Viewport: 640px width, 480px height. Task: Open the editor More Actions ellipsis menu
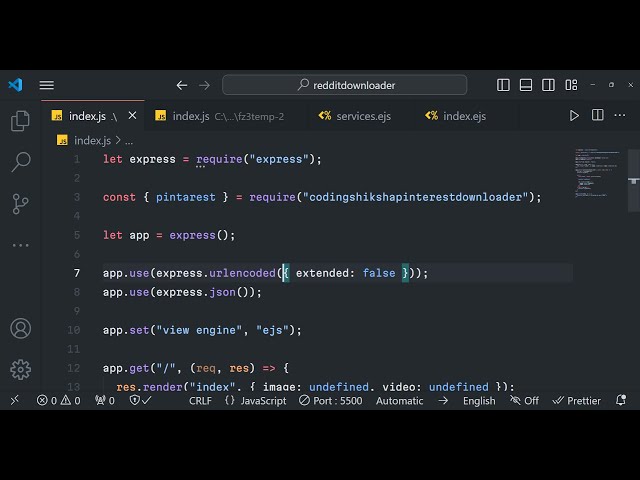click(x=620, y=116)
